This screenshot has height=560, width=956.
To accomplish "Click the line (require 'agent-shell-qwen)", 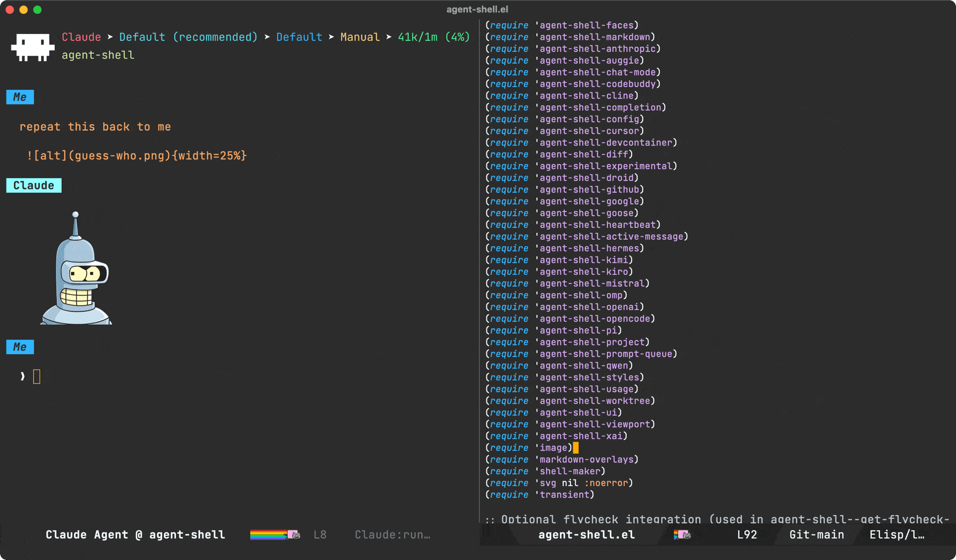I will tap(559, 366).
